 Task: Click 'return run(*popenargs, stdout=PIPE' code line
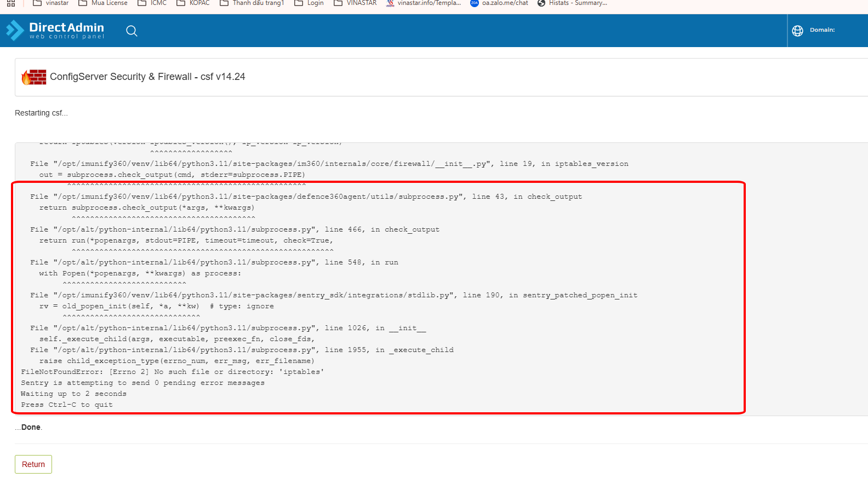click(186, 240)
